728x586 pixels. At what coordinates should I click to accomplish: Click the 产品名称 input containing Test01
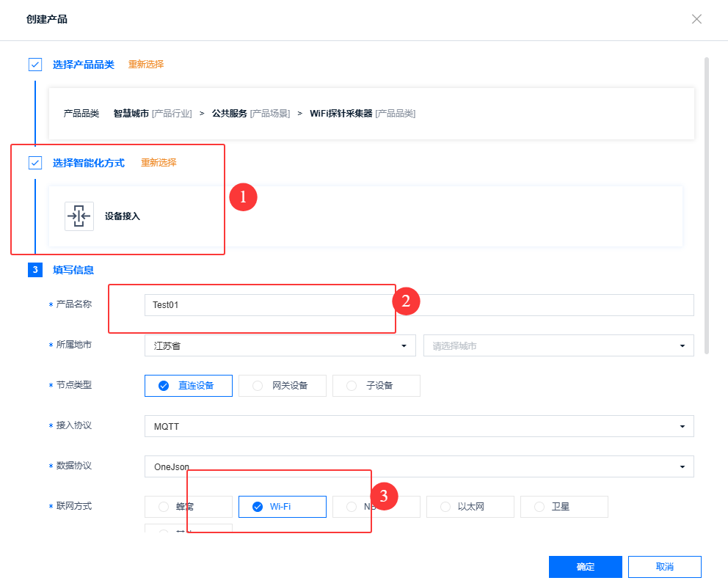pyautogui.click(x=419, y=305)
